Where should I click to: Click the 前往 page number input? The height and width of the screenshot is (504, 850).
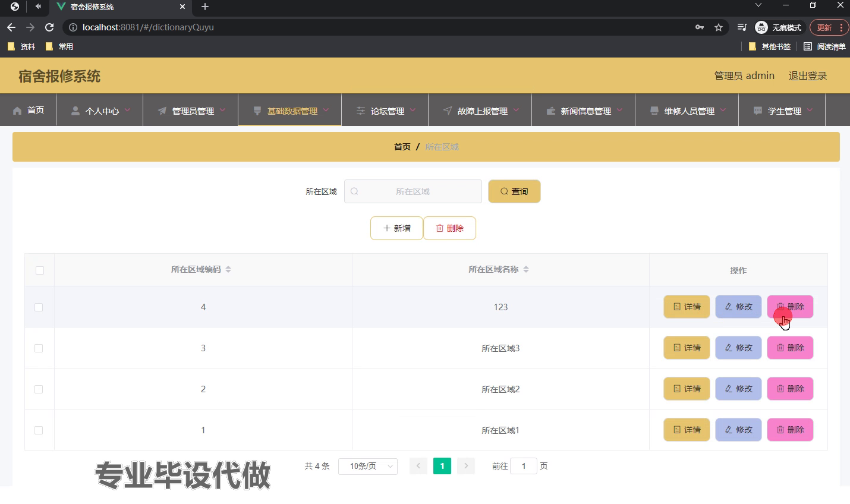pyautogui.click(x=524, y=467)
